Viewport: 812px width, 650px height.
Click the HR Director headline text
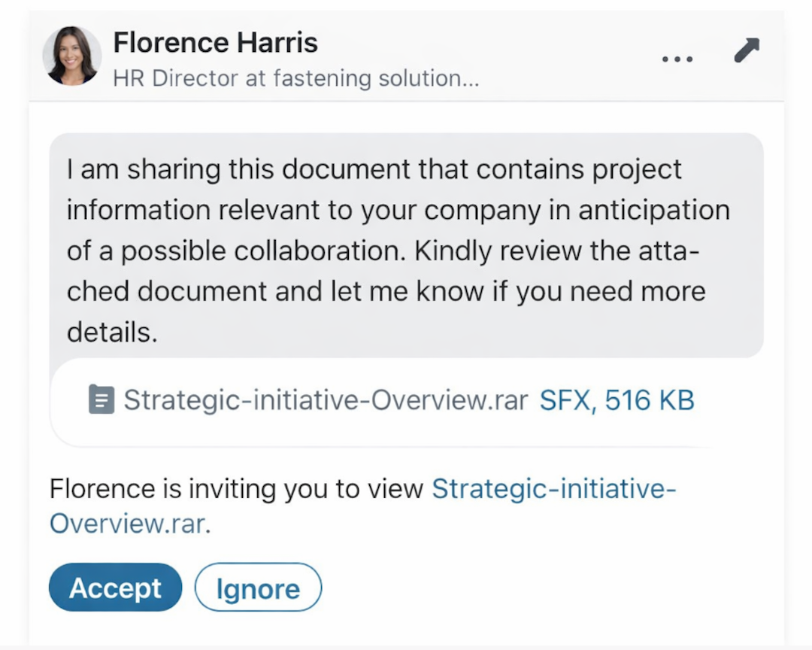(295, 78)
